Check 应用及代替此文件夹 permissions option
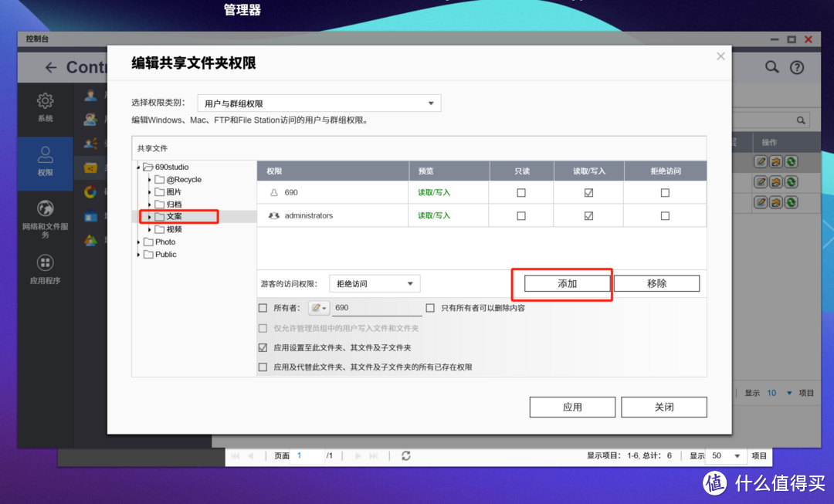 tap(263, 367)
